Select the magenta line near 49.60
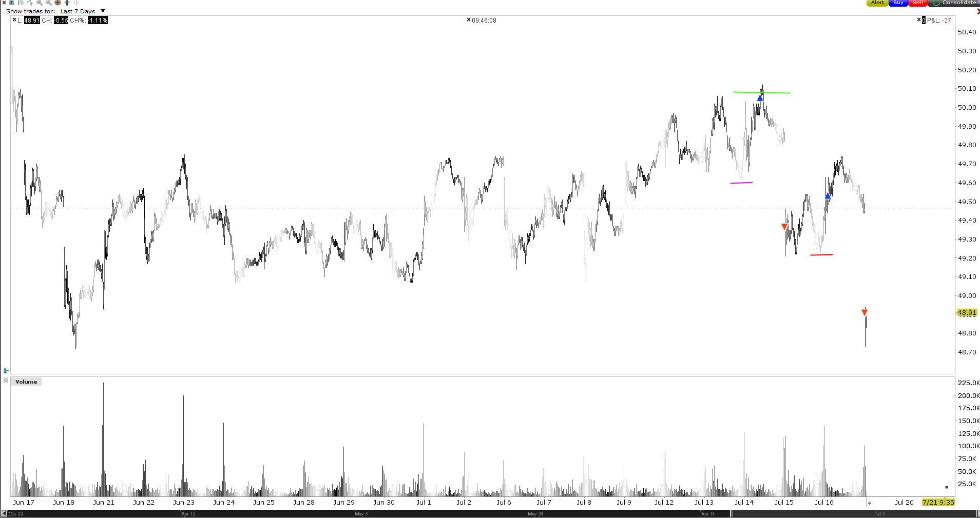 [741, 183]
